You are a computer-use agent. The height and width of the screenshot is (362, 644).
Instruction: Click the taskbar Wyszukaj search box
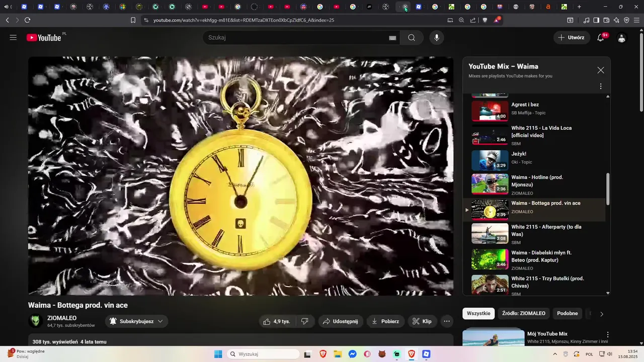tap(263, 354)
